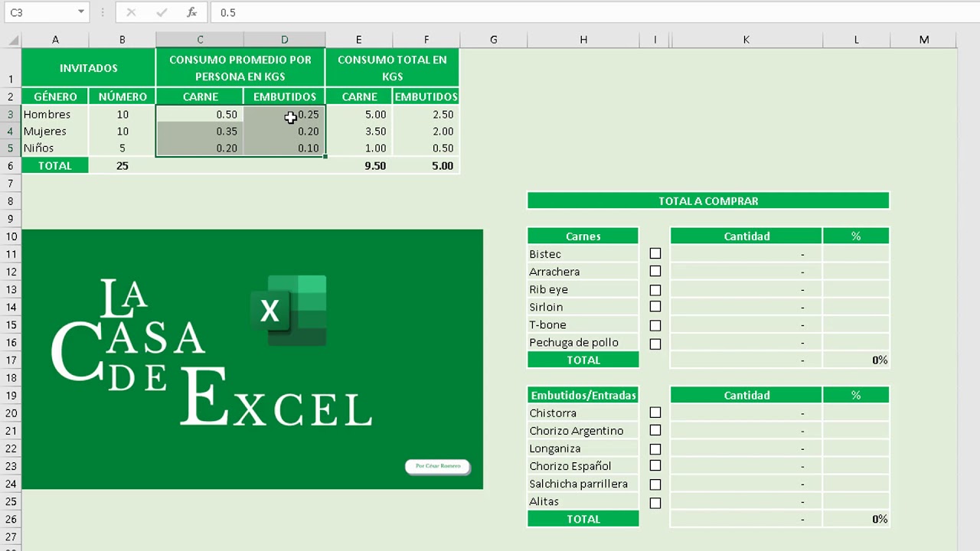Click the Embutidos/Entradas header cell
The image size is (980, 551).
click(583, 395)
